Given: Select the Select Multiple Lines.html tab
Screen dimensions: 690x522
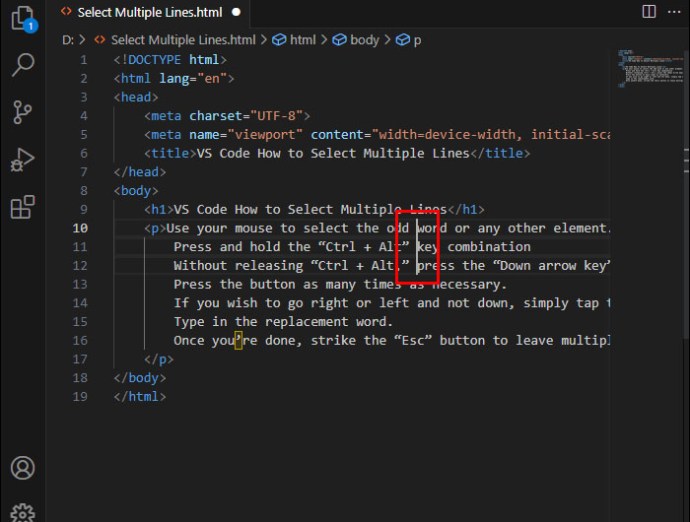Looking at the screenshot, I should click(150, 12).
